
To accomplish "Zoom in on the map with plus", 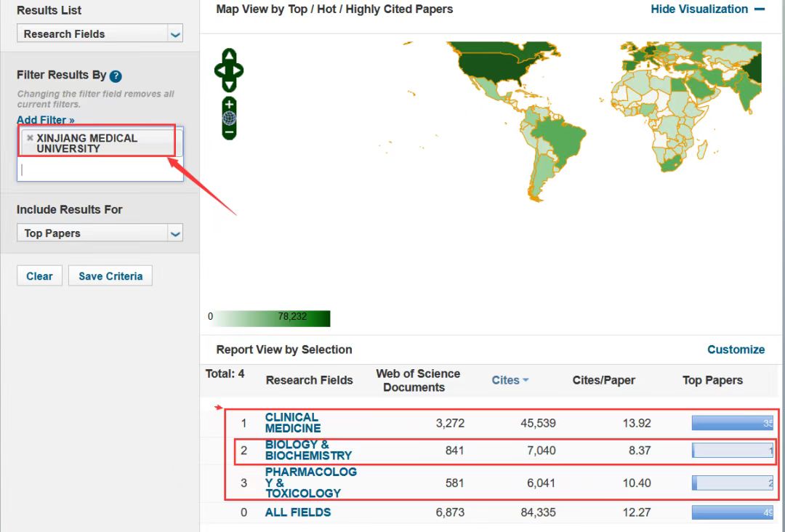I will pos(229,105).
